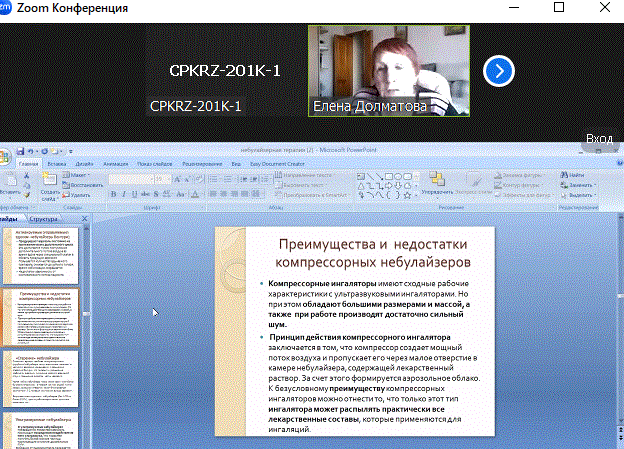Click the Cut scissors icon
The width and height of the screenshot is (624, 449).
click(27, 176)
